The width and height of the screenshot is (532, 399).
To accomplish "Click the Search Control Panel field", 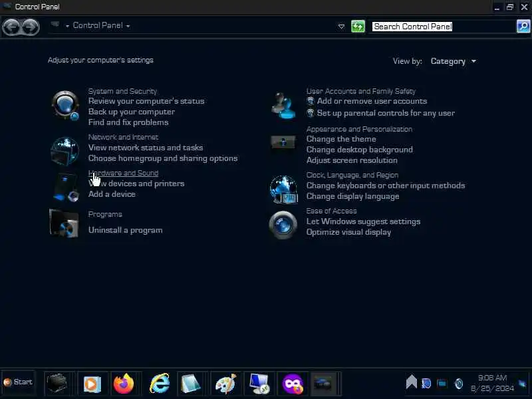I will tap(443, 27).
